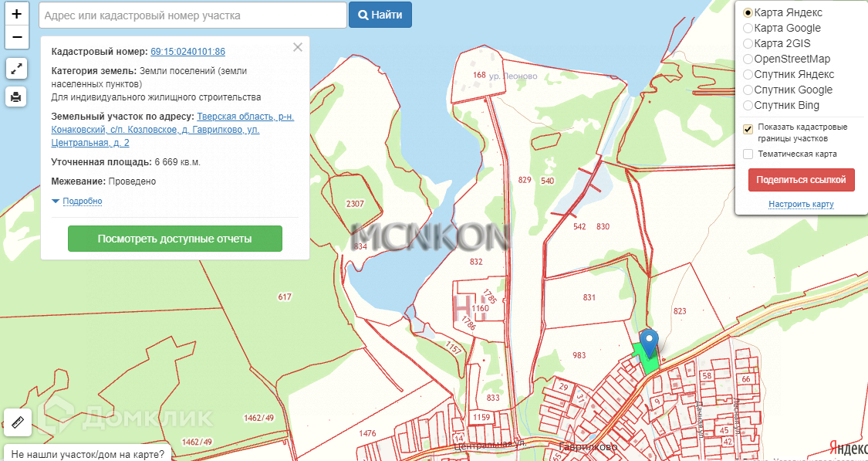The height and width of the screenshot is (461, 868).
Task: Click parcel labeled 831 on map
Action: (589, 297)
